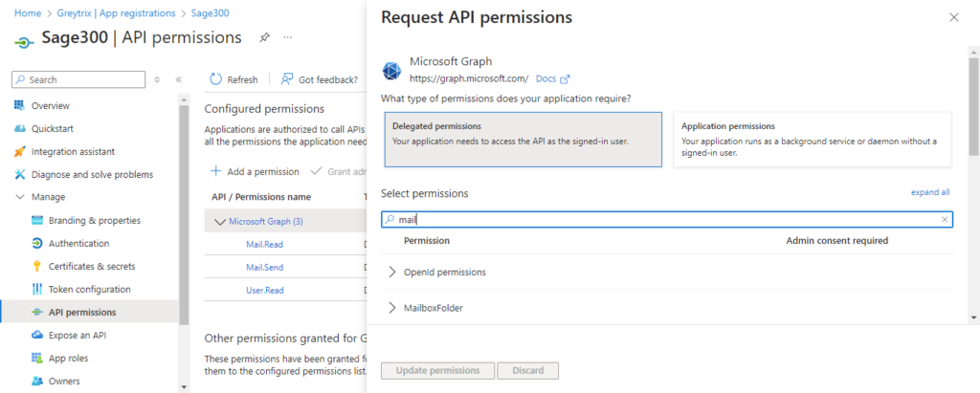Choose Delegated permissions option
Image resolution: width=980 pixels, height=393 pixels.
pyautogui.click(x=523, y=140)
